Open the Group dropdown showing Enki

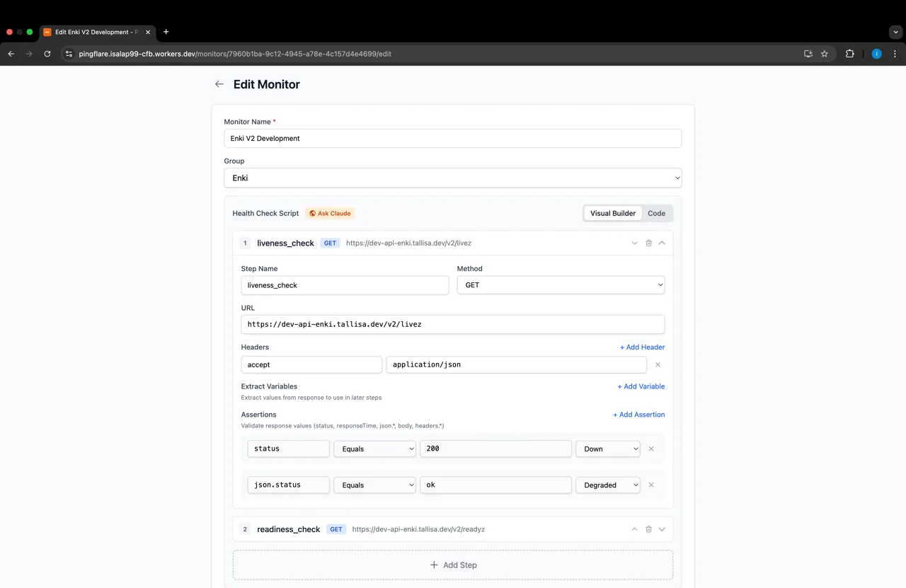click(453, 178)
